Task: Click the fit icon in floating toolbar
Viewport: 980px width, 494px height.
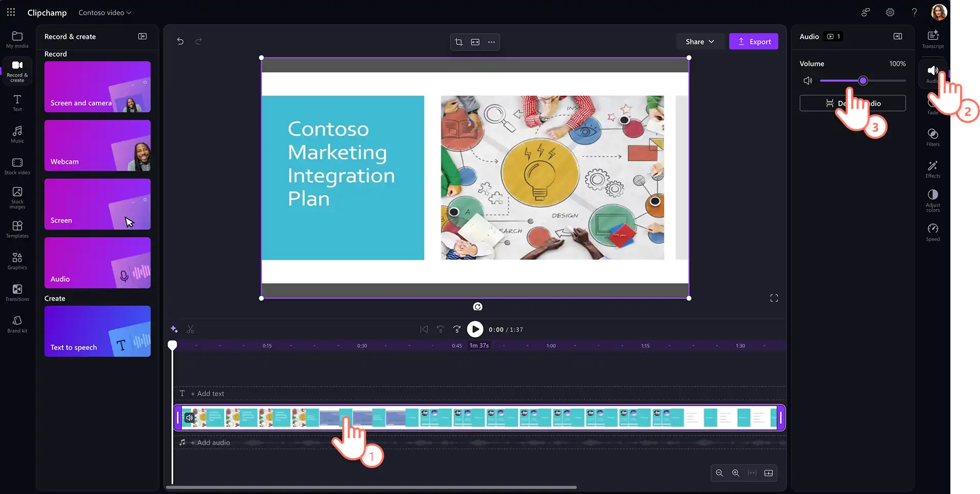Action: 475,42
